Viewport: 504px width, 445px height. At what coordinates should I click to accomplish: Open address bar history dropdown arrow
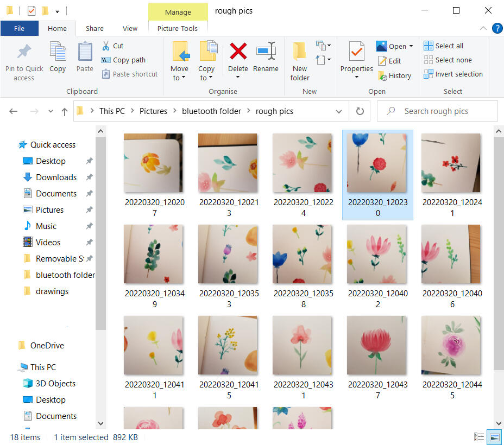(339, 111)
